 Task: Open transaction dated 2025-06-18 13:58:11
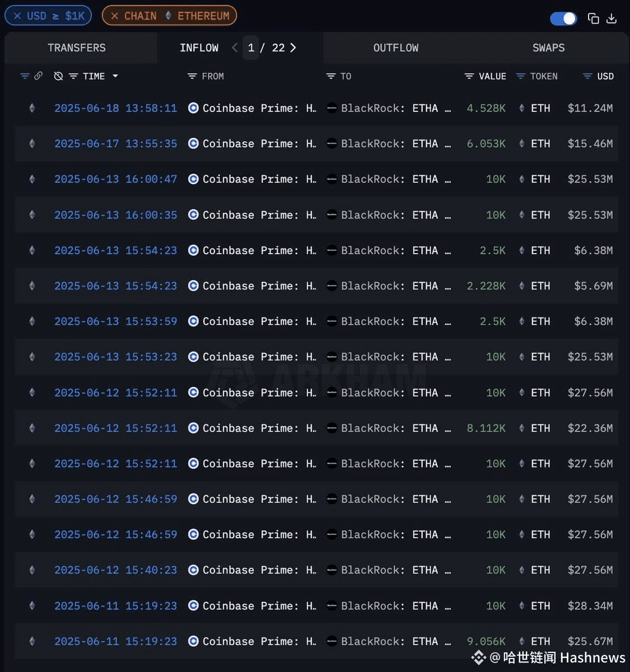tap(115, 108)
